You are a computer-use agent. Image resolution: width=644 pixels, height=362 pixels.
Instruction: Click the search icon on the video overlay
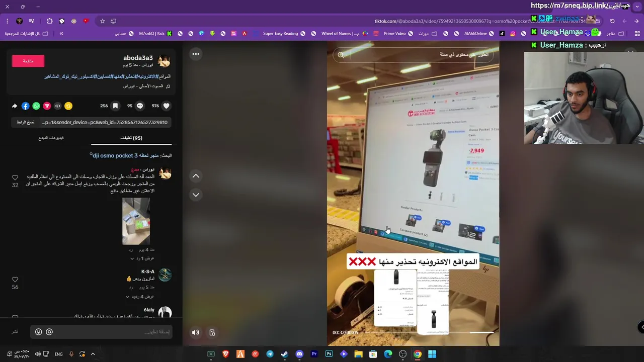point(341,55)
